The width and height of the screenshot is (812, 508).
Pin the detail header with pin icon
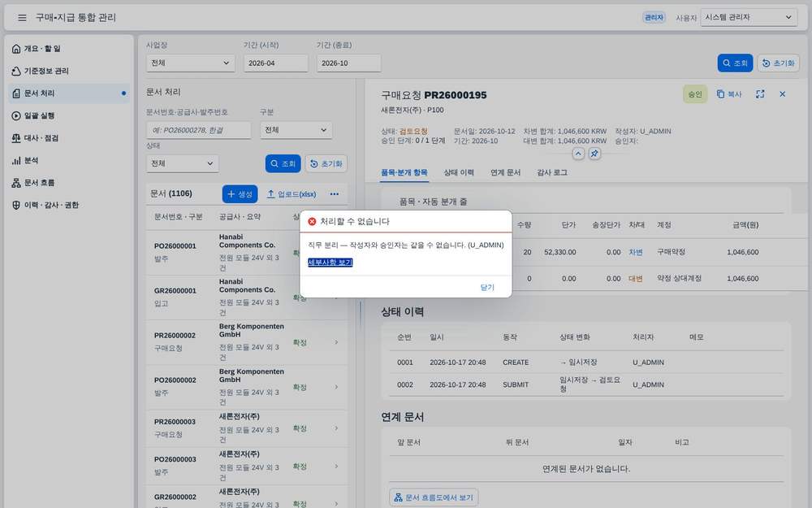pyautogui.click(x=594, y=154)
